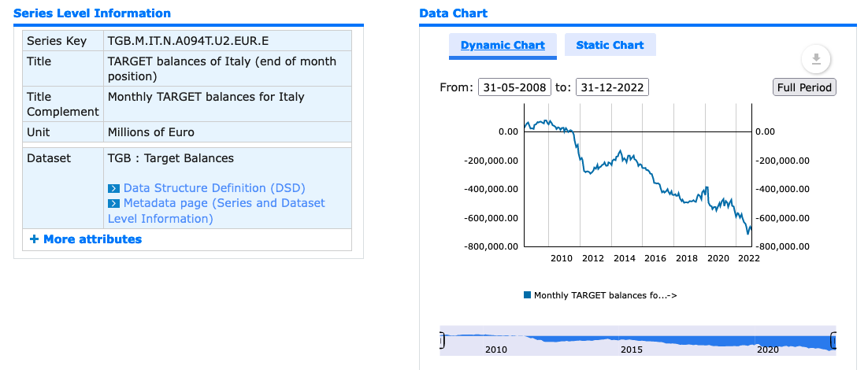The width and height of the screenshot is (868, 370).
Task: Click the 2010 x-axis label on chart
Action: [562, 258]
